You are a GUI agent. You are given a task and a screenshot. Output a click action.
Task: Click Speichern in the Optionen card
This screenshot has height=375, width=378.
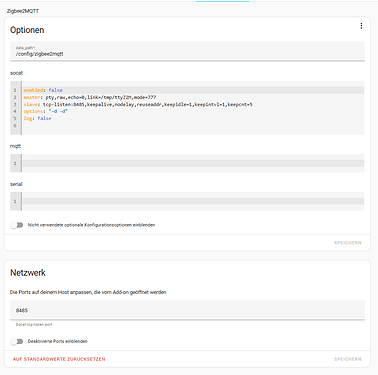tap(348, 243)
